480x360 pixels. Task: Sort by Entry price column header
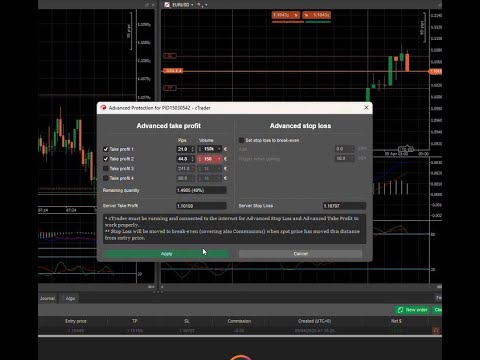point(76,321)
